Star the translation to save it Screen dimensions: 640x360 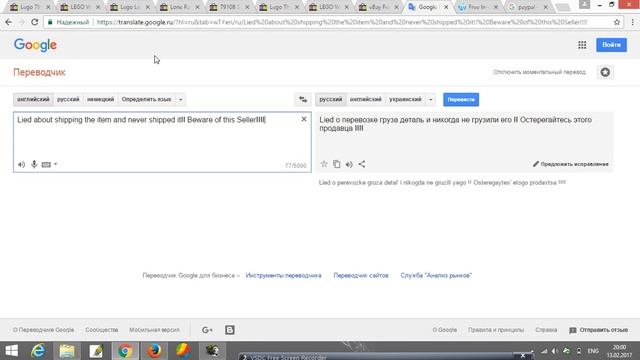click(324, 164)
